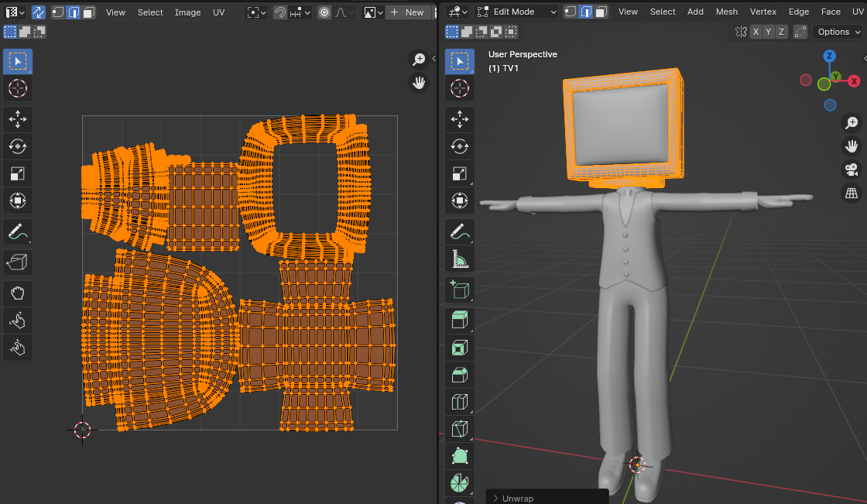
Task: Open the Edit Mode dropdown
Action: coord(516,12)
